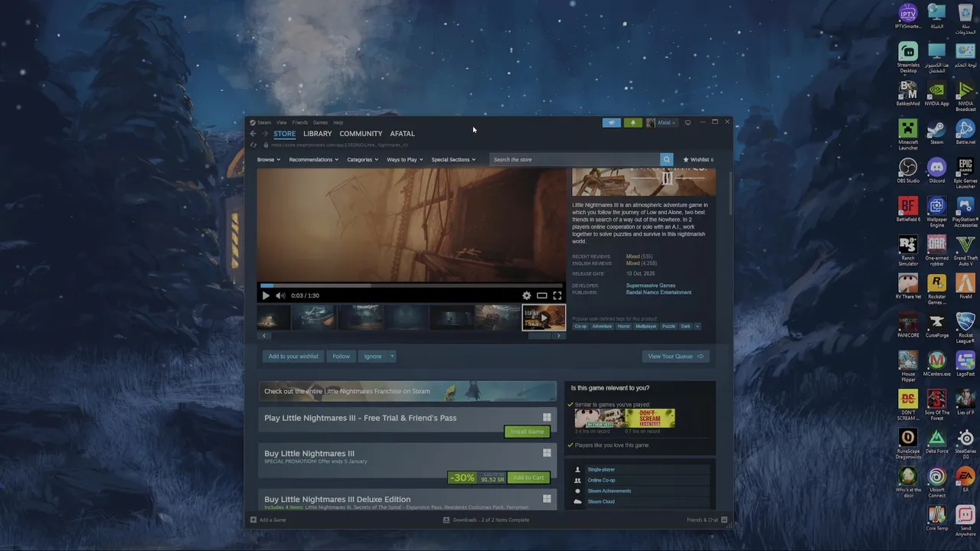Viewport: 980px width, 551px height.
Task: Expand the Ways to Play dropdown
Action: [404, 159]
